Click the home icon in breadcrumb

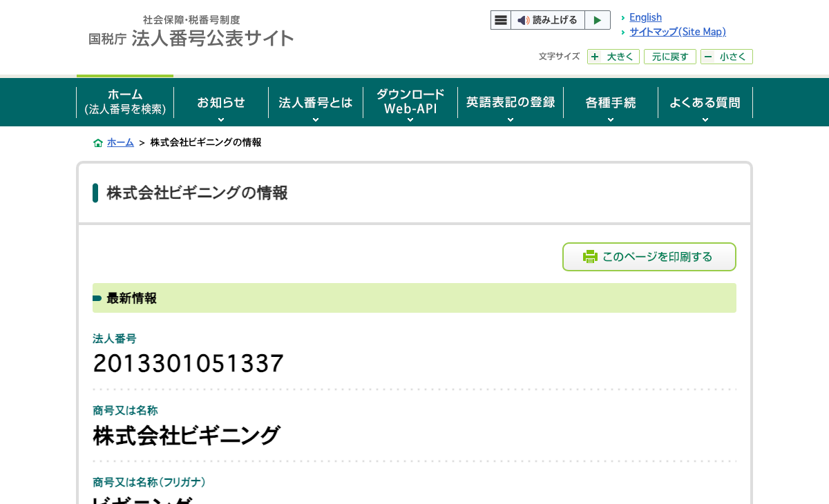pos(98,143)
